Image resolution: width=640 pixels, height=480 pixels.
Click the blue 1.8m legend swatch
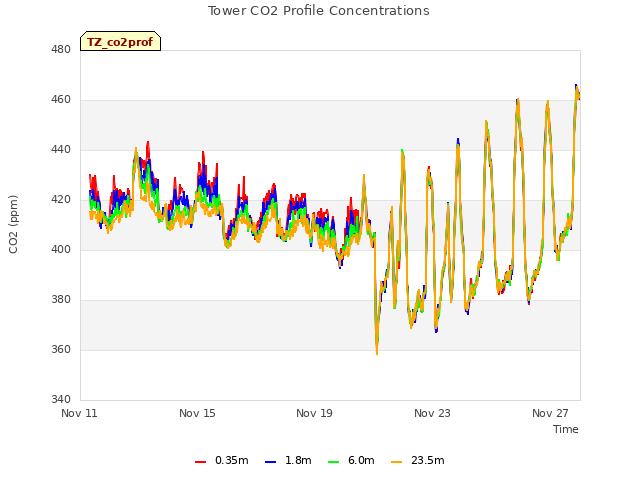click(271, 462)
